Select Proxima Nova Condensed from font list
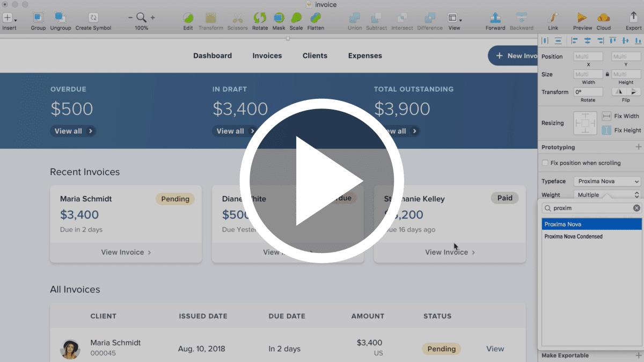 pos(573,236)
